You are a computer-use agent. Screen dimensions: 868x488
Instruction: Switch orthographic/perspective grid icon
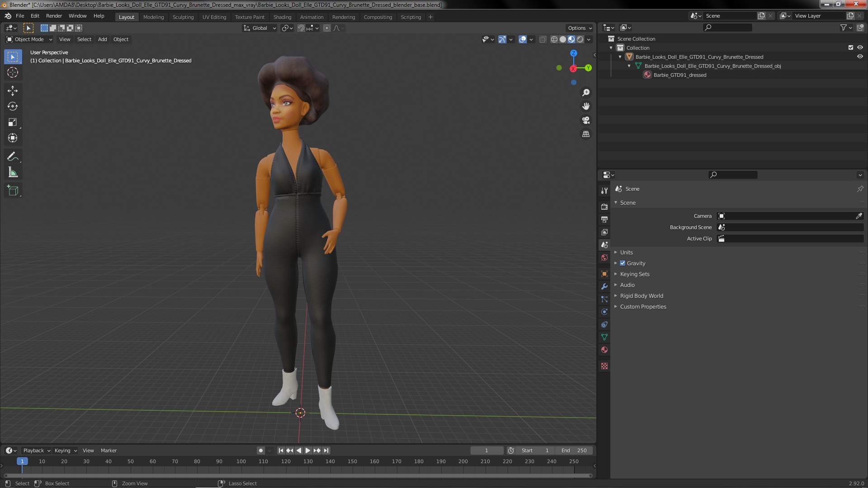pos(586,134)
